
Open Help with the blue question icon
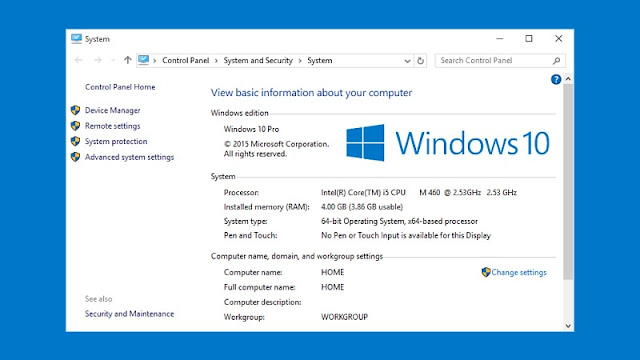click(556, 79)
